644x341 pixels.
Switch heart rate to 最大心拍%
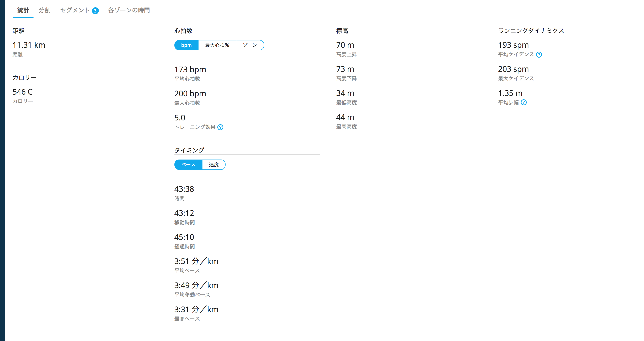pos(217,45)
